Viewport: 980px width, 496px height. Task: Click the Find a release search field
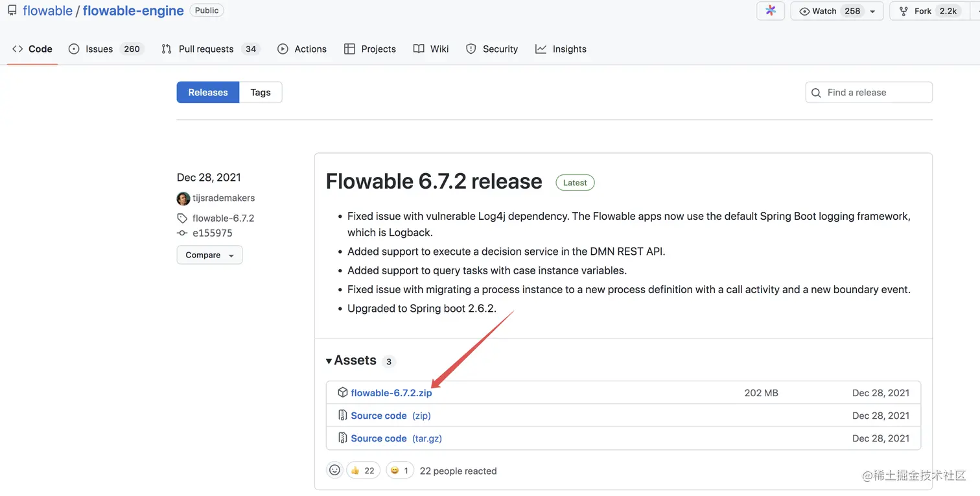point(869,93)
